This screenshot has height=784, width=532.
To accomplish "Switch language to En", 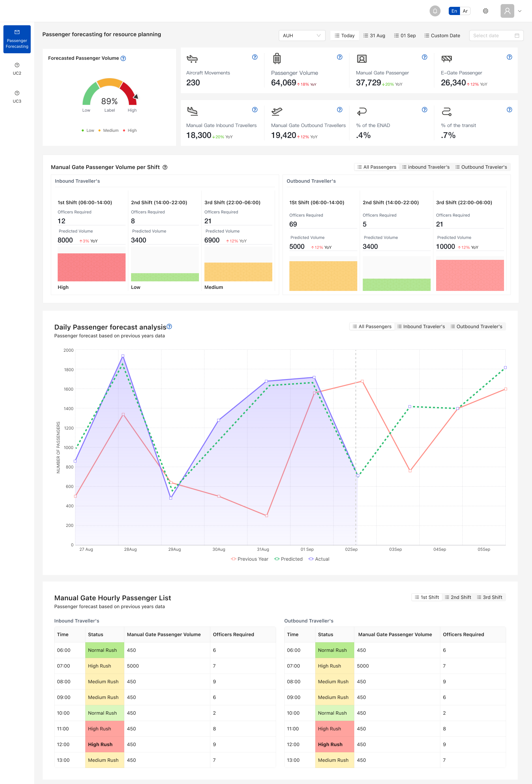I will coord(454,11).
